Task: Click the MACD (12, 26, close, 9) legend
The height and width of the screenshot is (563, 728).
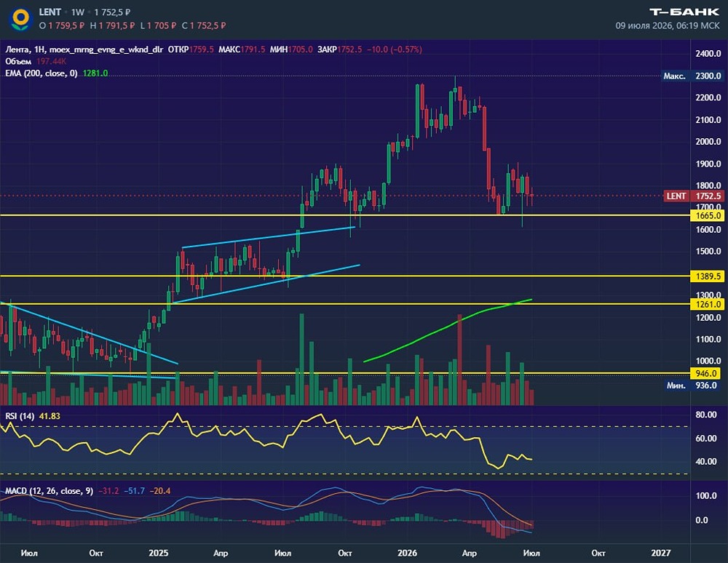Action: [x=50, y=491]
